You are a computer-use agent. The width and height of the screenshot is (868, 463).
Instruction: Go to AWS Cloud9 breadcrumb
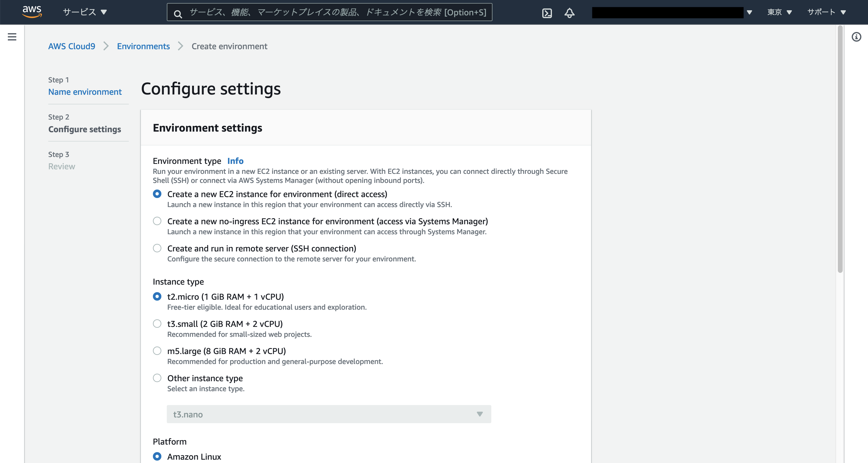pyautogui.click(x=72, y=46)
